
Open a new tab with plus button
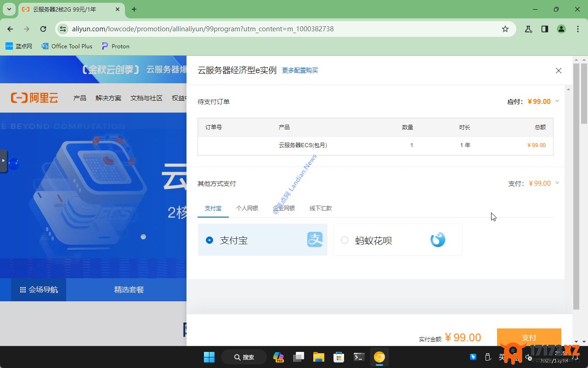coord(134,9)
